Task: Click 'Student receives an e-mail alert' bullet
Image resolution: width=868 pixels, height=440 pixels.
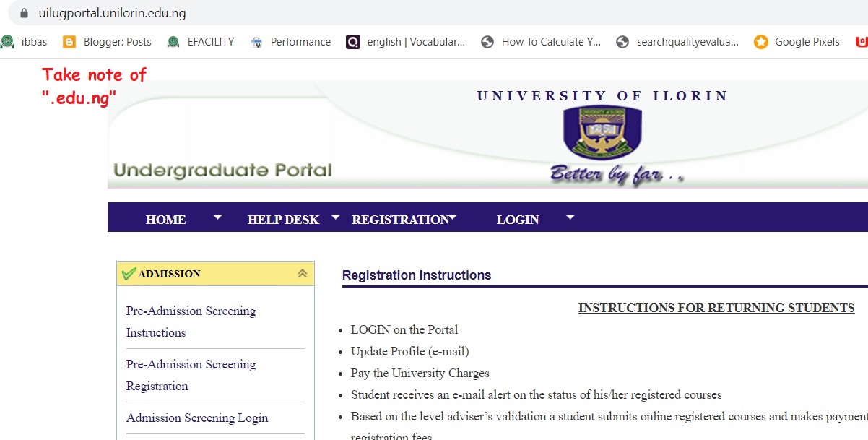Action: tap(537, 394)
